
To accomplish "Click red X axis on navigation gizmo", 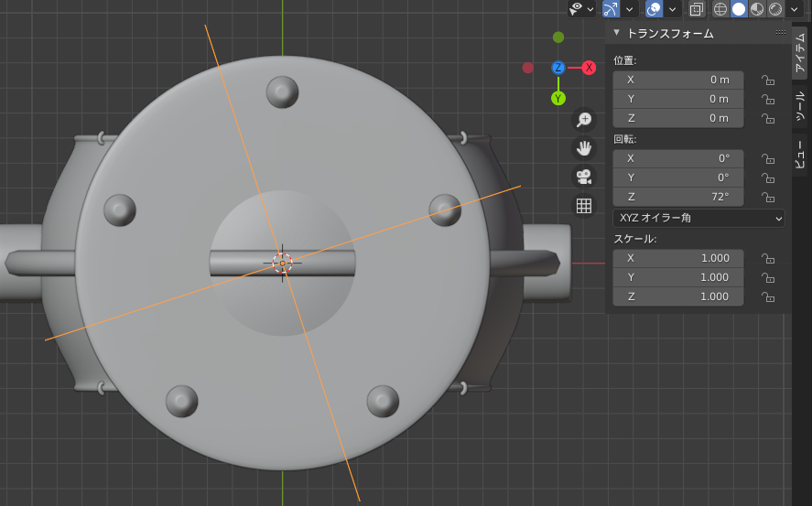I will (589, 68).
